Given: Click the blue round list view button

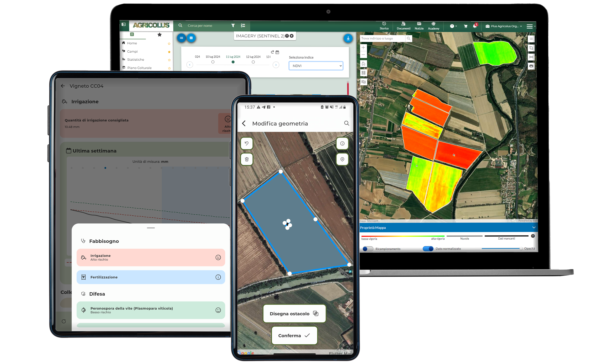Looking at the screenshot, I should click(x=181, y=38).
